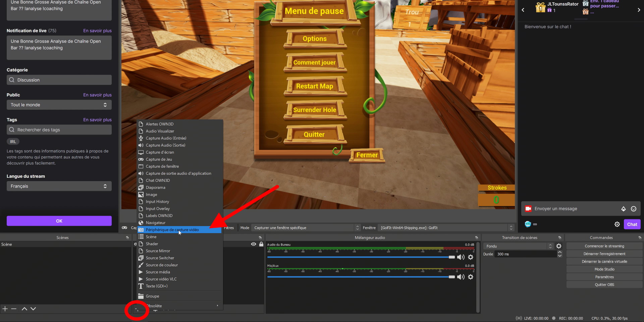Increase the transition Durée value
The height and width of the screenshot is (322, 644).
[559, 252]
